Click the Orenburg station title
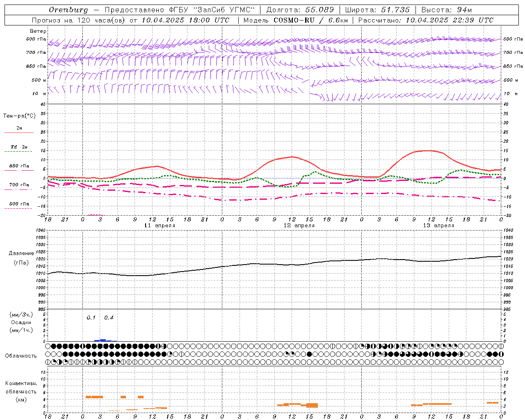 tap(68, 10)
